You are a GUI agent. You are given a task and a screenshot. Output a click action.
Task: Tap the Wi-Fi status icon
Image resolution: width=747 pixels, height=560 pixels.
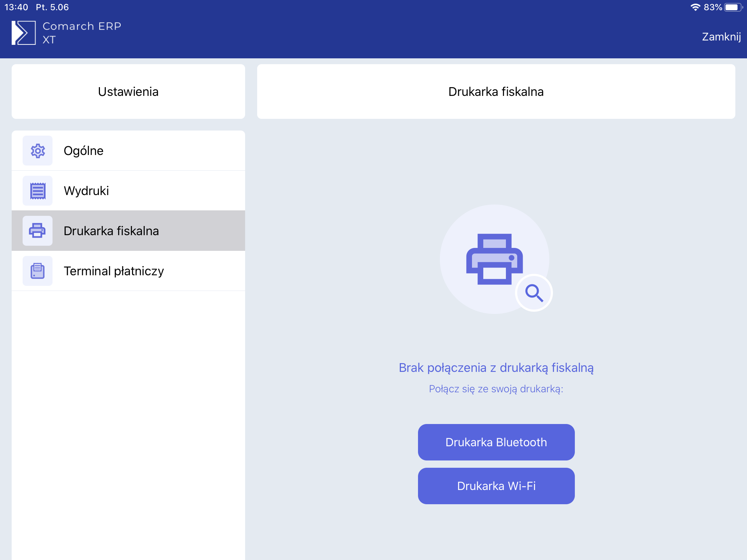(695, 7)
